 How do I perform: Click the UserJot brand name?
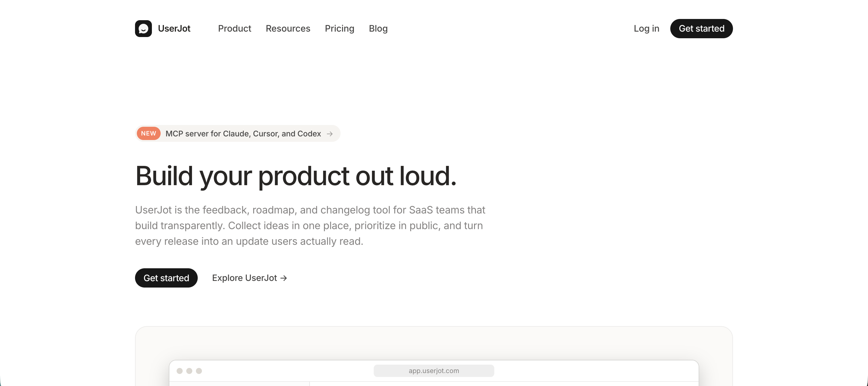click(x=174, y=29)
